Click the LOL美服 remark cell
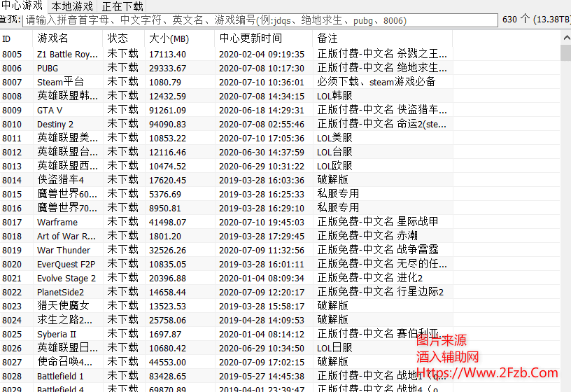The width and height of the screenshot is (571, 392). tap(334, 138)
